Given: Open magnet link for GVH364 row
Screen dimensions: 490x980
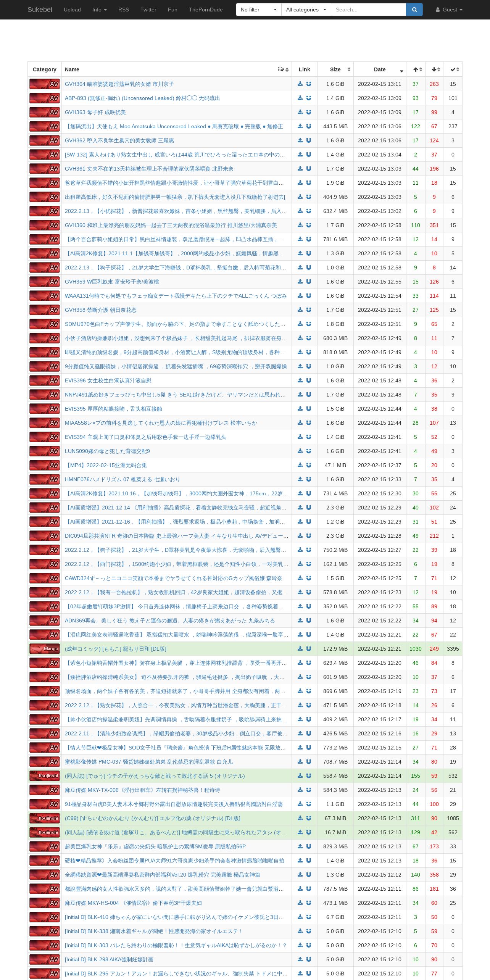Looking at the screenshot, I should [309, 84].
